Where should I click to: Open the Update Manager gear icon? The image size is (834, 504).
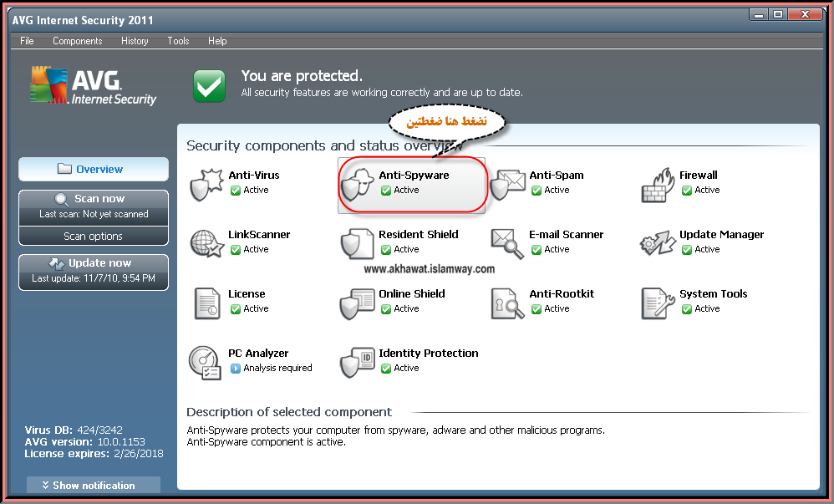(658, 244)
